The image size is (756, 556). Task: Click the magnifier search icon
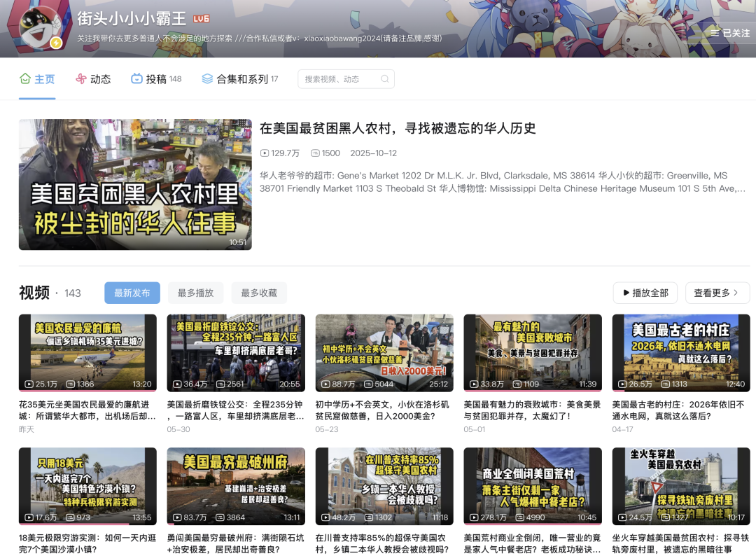[385, 79]
